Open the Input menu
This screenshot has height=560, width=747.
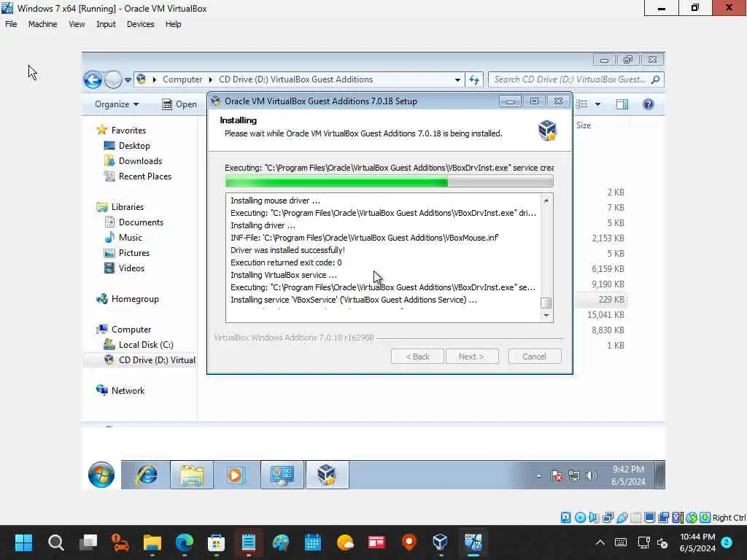click(x=106, y=24)
